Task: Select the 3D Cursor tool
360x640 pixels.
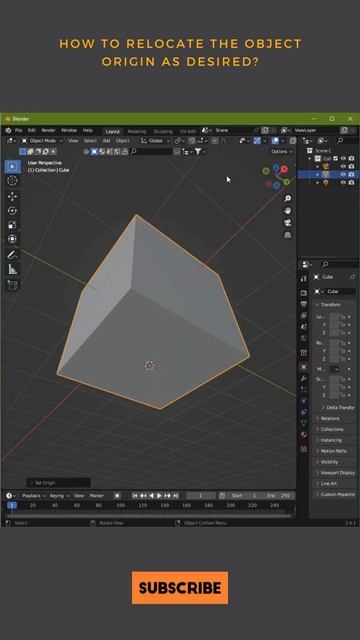Action: tap(12, 180)
